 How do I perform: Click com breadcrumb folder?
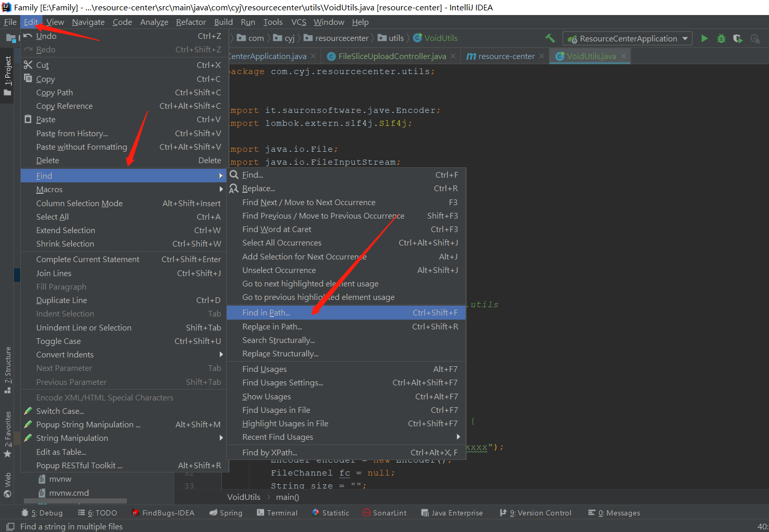coord(251,38)
